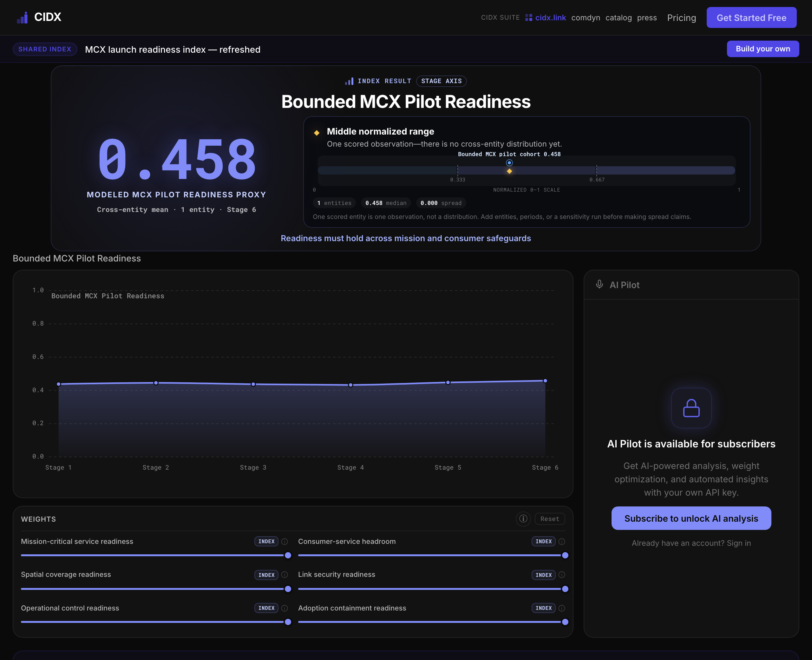Screen dimensions: 812x660
Task: Click the Sign in link
Action: pyautogui.click(x=738, y=543)
